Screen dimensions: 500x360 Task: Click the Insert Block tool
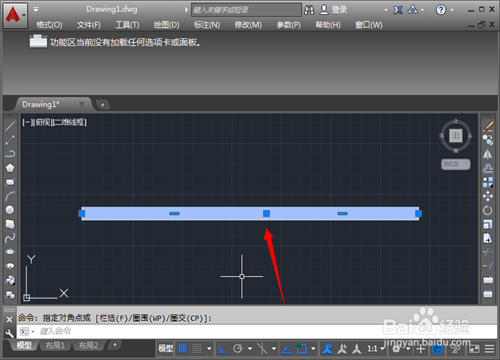click(10, 280)
